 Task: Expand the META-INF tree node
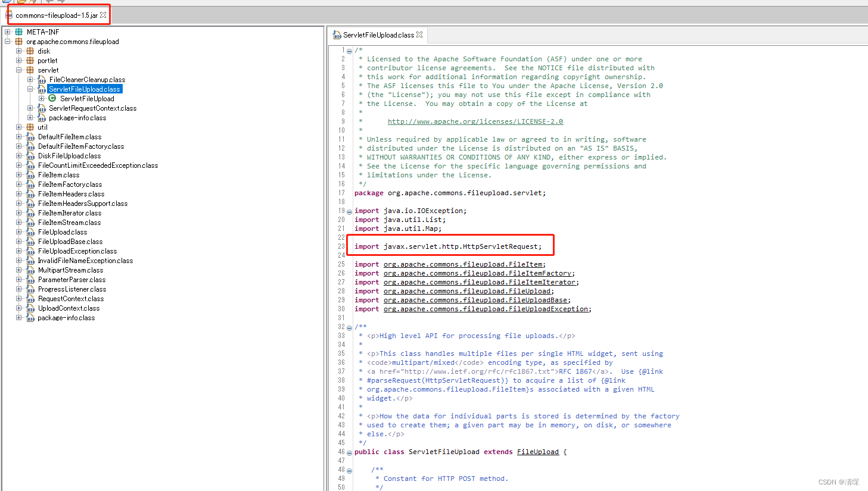pyautogui.click(x=7, y=32)
